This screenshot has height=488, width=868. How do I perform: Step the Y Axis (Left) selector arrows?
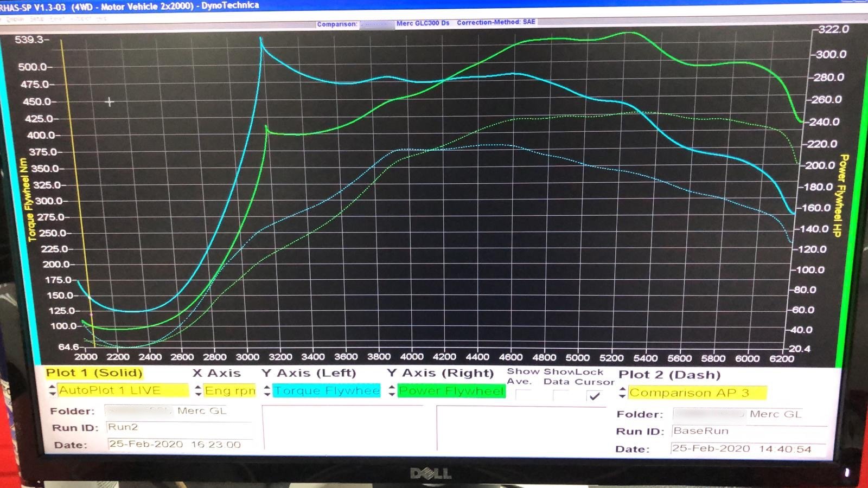[267, 391]
